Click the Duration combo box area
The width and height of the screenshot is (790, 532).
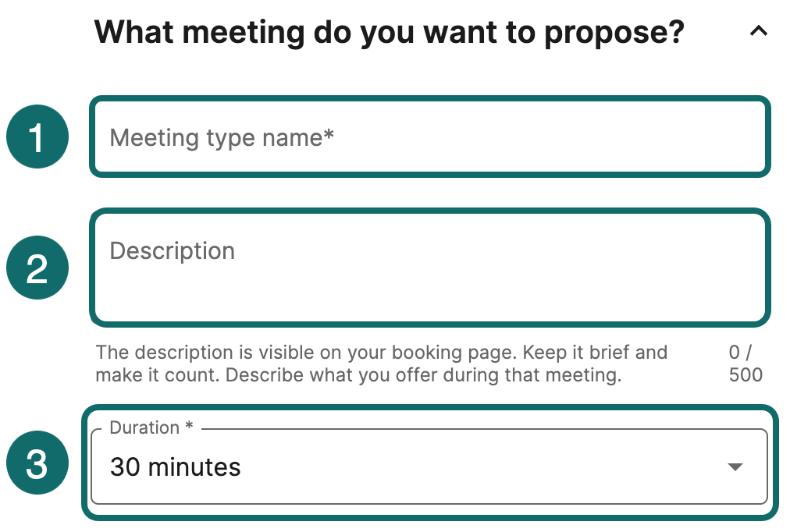[432, 466]
